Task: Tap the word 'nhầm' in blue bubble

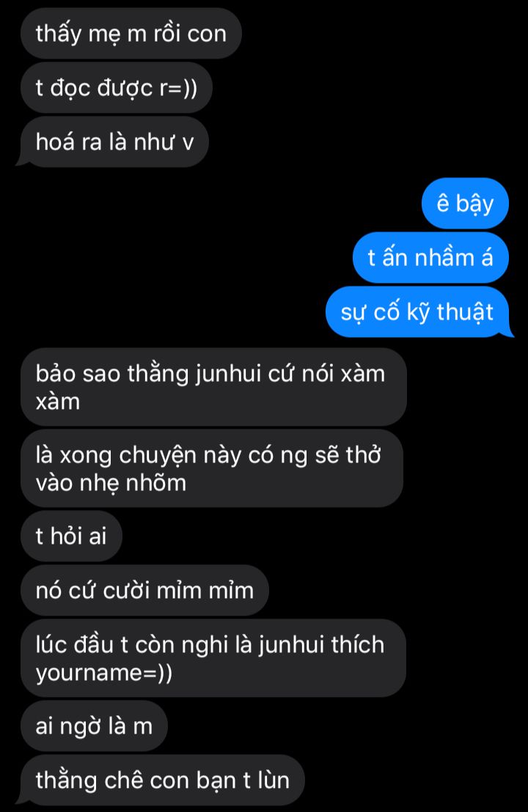Action: [x=444, y=257]
